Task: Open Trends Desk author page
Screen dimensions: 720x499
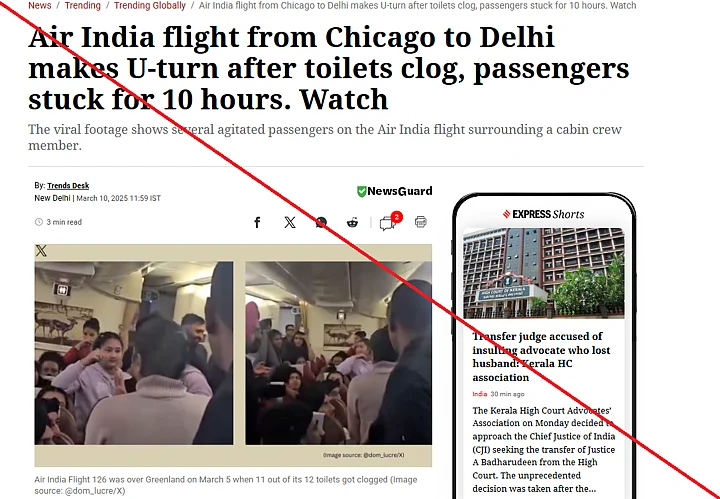Action: (68, 185)
